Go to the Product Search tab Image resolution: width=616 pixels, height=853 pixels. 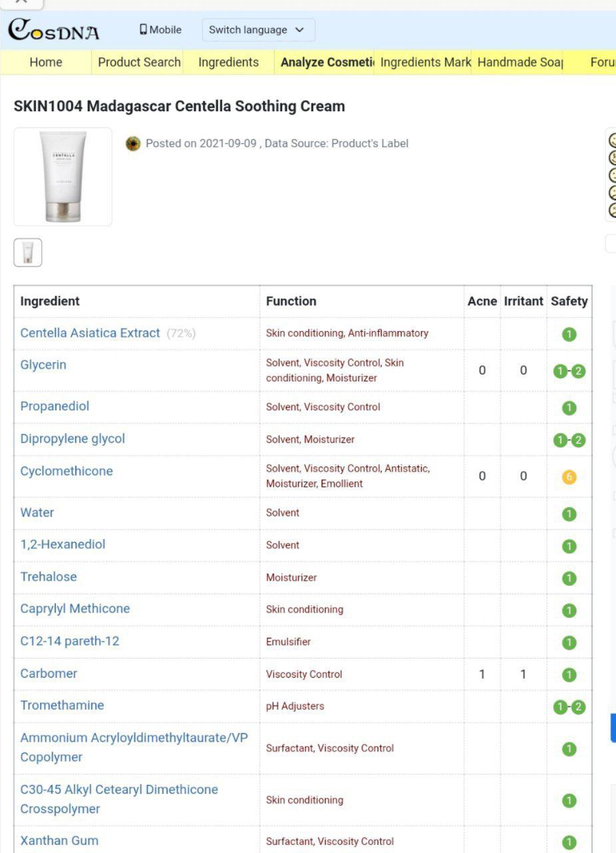tap(139, 62)
